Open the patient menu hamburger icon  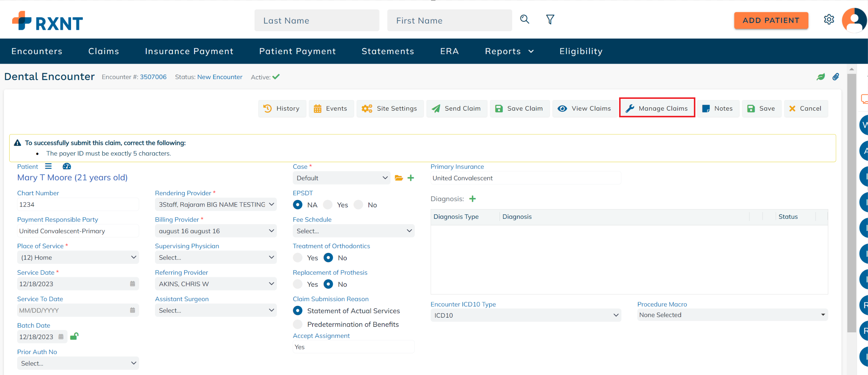click(x=48, y=166)
